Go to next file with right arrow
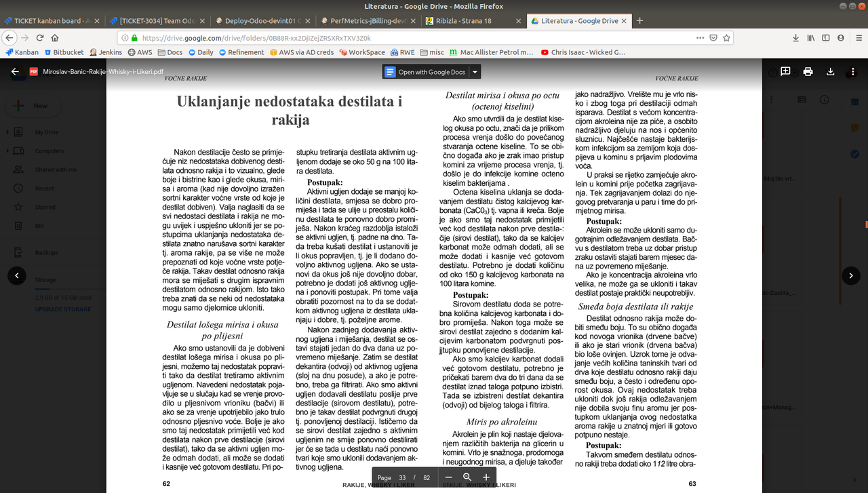 click(x=851, y=275)
